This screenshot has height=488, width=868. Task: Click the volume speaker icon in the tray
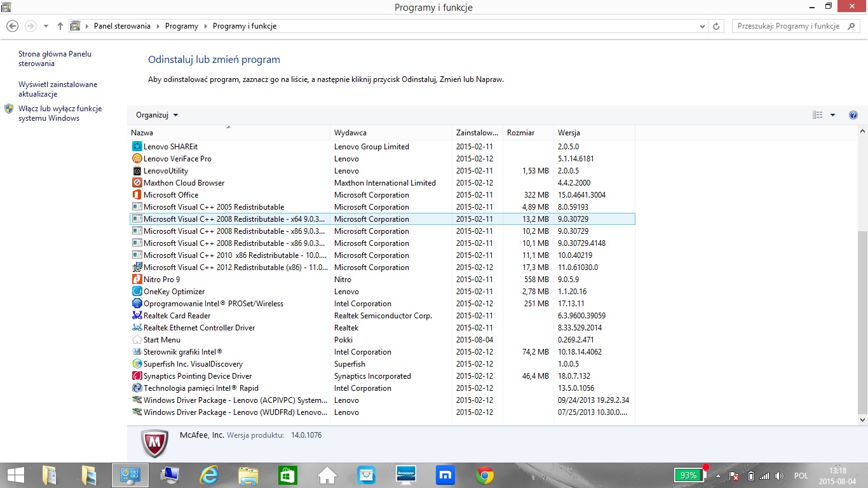(x=781, y=476)
